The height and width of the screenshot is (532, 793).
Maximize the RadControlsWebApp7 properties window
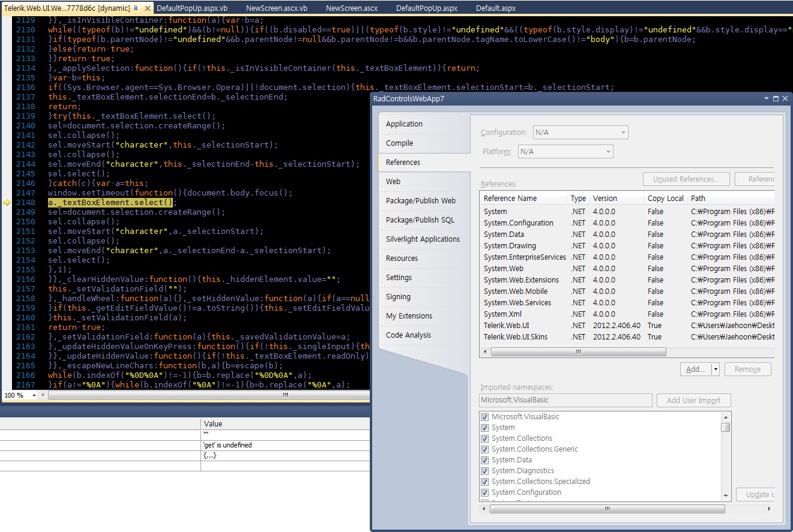click(776, 98)
